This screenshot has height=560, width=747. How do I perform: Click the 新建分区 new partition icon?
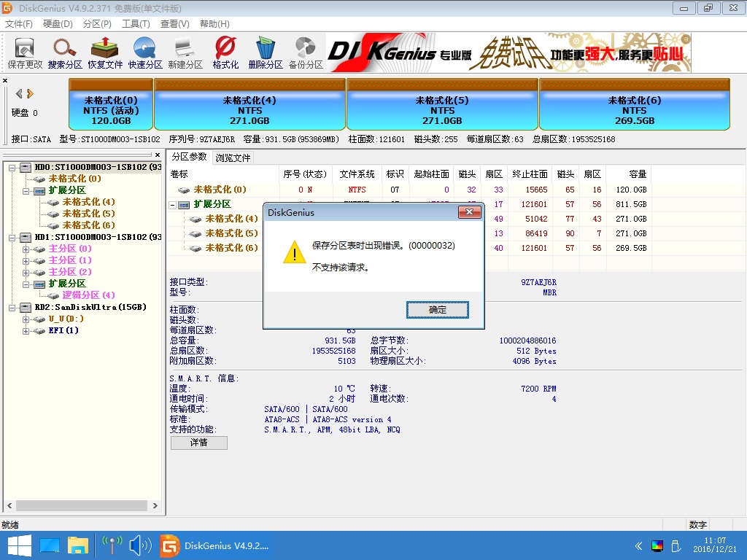(x=185, y=52)
